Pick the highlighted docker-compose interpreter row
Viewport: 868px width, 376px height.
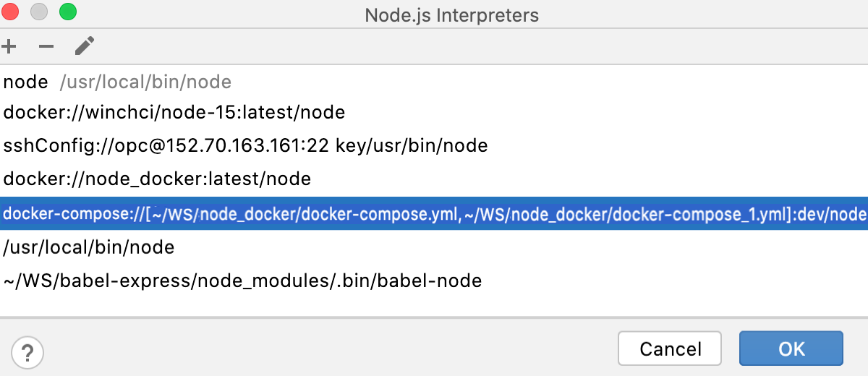pyautogui.click(x=434, y=214)
